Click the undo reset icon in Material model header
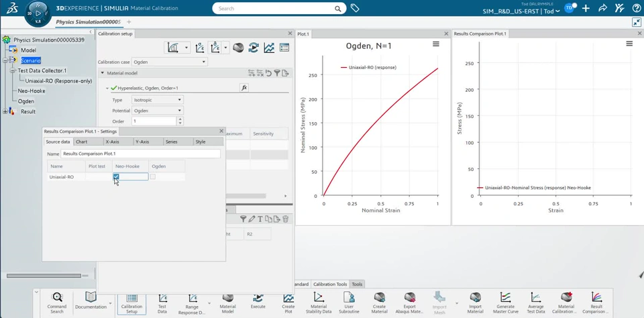Viewport: 644px width, 318px height. [x=268, y=73]
